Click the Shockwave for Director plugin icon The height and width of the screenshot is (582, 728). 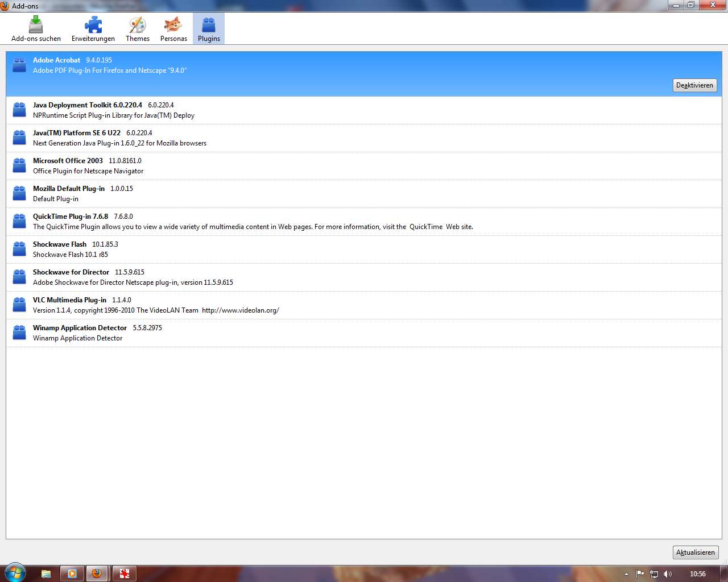click(x=19, y=277)
